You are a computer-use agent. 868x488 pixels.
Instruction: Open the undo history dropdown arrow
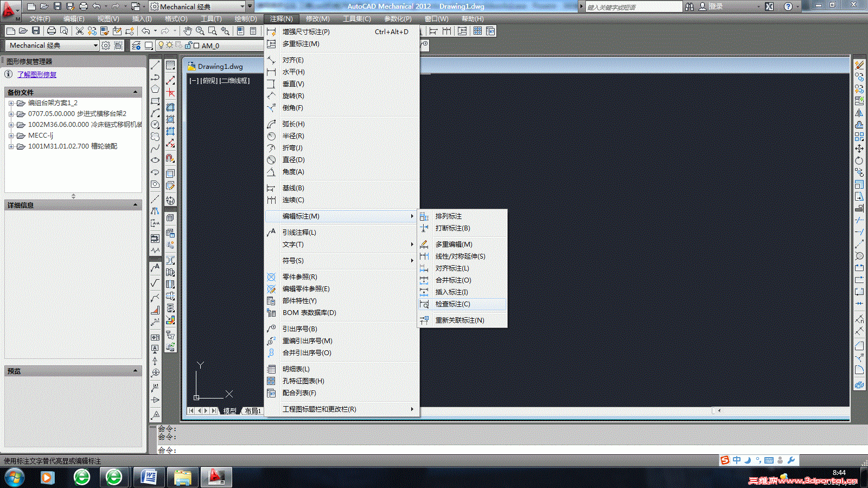[155, 31]
